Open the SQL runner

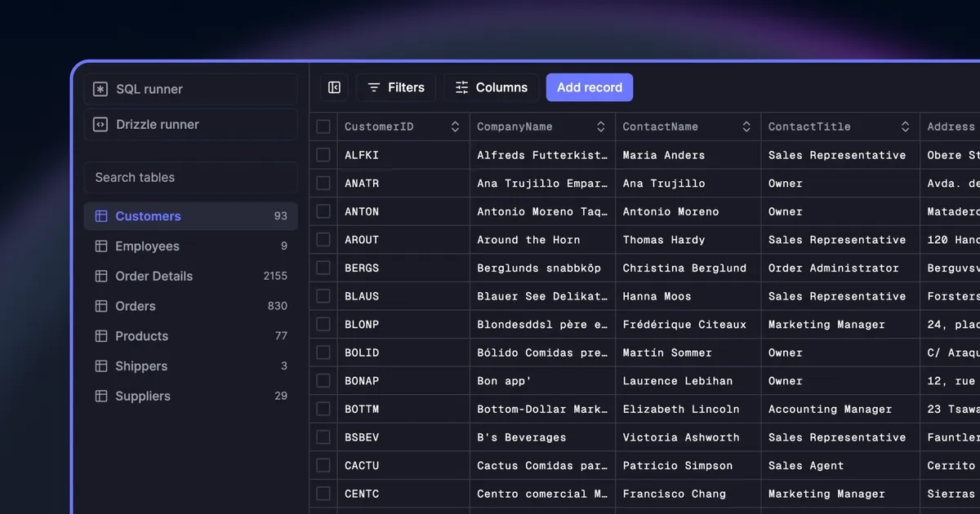pos(190,89)
